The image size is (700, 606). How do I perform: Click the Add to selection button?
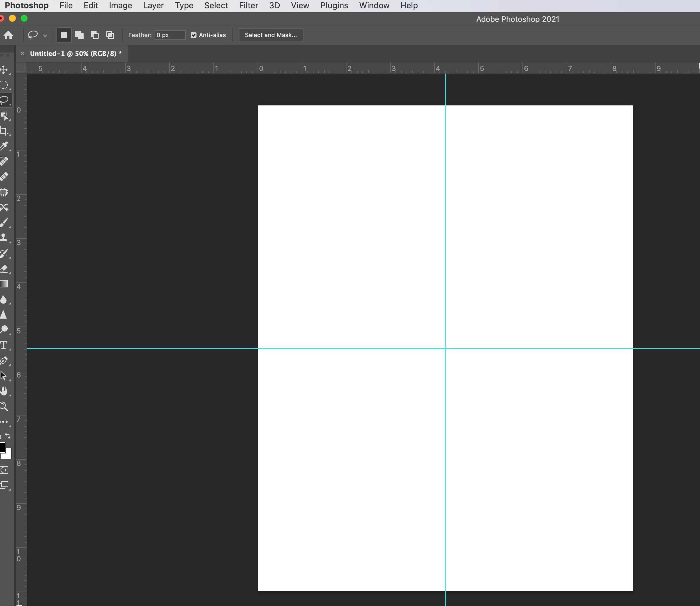pos(79,35)
